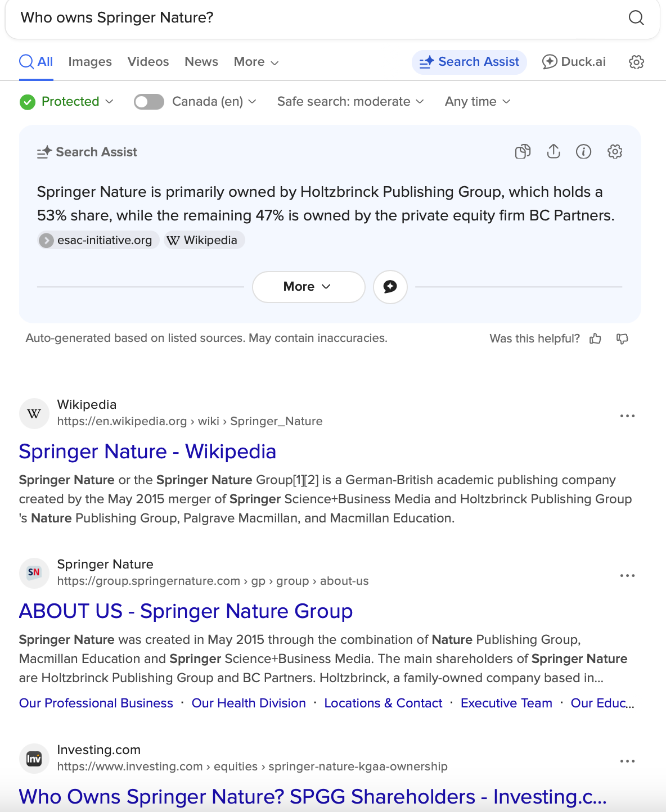This screenshot has height=812, width=666.
Task: Open options menu for Investing.com result
Action: tap(627, 761)
